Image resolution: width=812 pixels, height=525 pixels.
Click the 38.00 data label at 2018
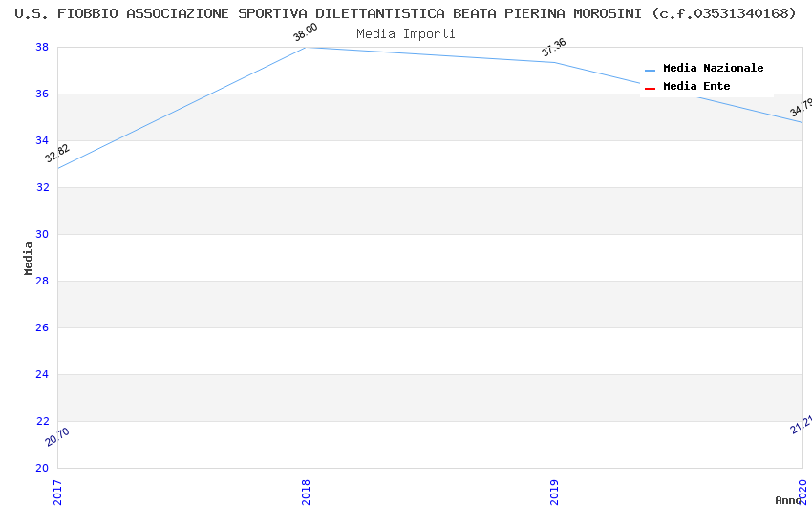[x=306, y=32]
